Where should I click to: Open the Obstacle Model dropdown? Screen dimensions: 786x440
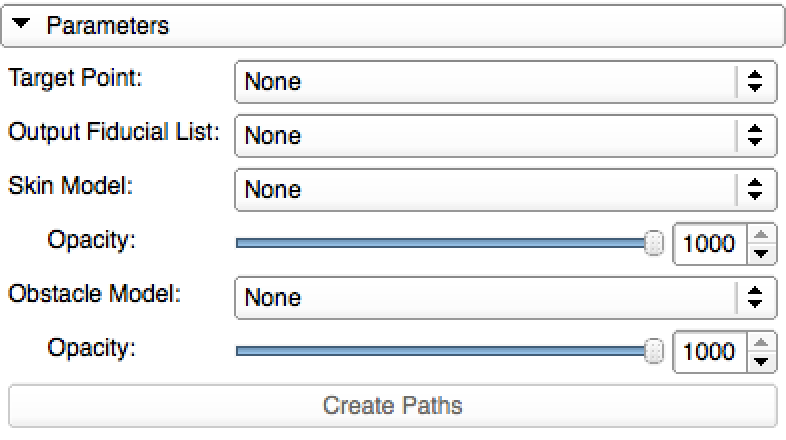tap(490, 297)
